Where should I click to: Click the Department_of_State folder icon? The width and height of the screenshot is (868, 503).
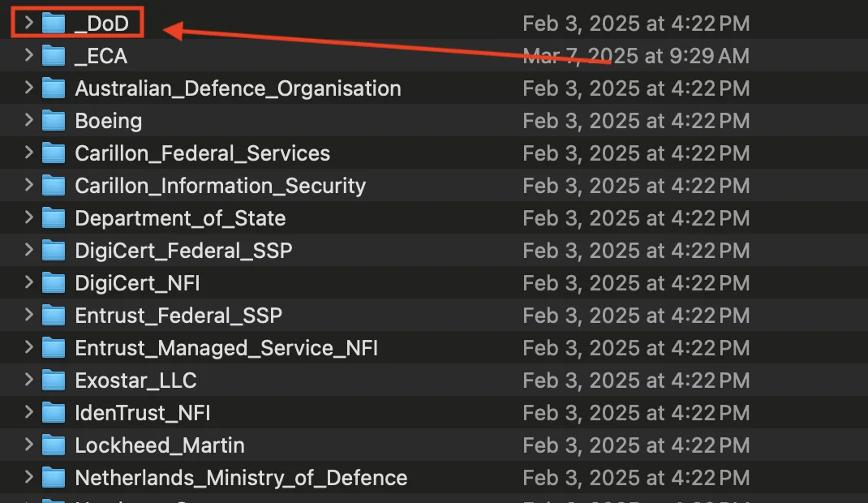click(54, 218)
